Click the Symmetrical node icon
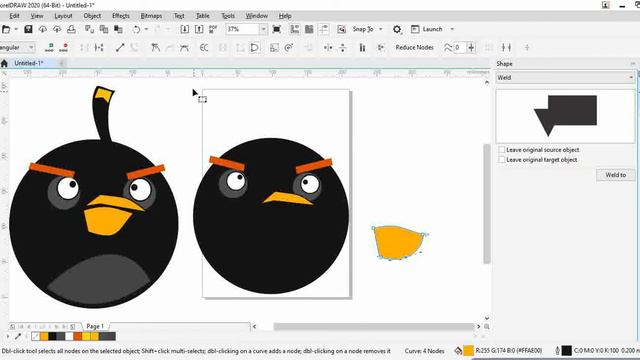The height and width of the screenshot is (360, 640). tap(184, 48)
